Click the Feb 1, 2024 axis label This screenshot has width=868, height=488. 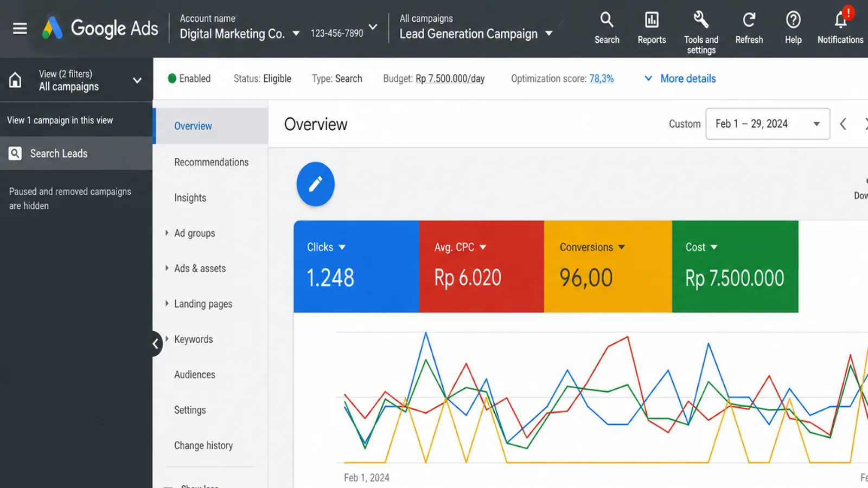(367, 478)
